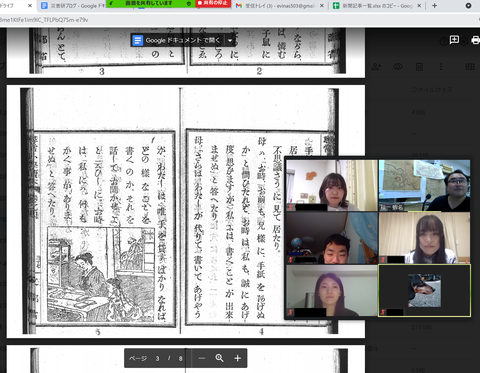Click the name label on maps tile
This screenshot has height=373, width=480.
tap(392, 208)
